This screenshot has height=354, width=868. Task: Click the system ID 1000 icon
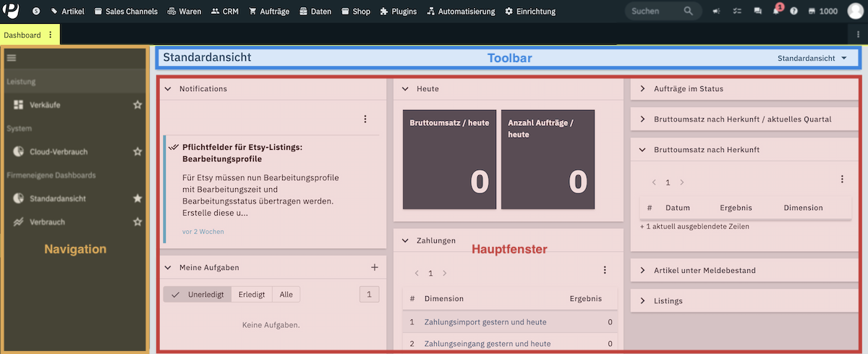click(x=822, y=12)
